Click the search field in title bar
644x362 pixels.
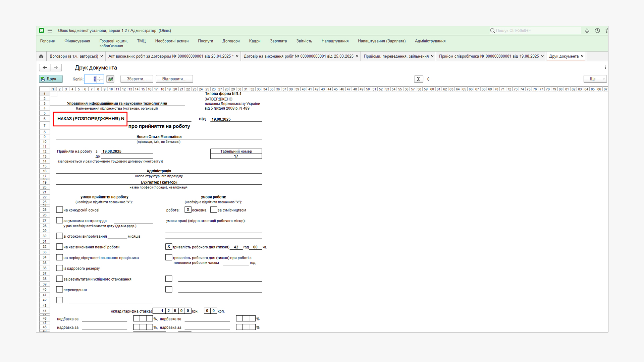tap(537, 31)
